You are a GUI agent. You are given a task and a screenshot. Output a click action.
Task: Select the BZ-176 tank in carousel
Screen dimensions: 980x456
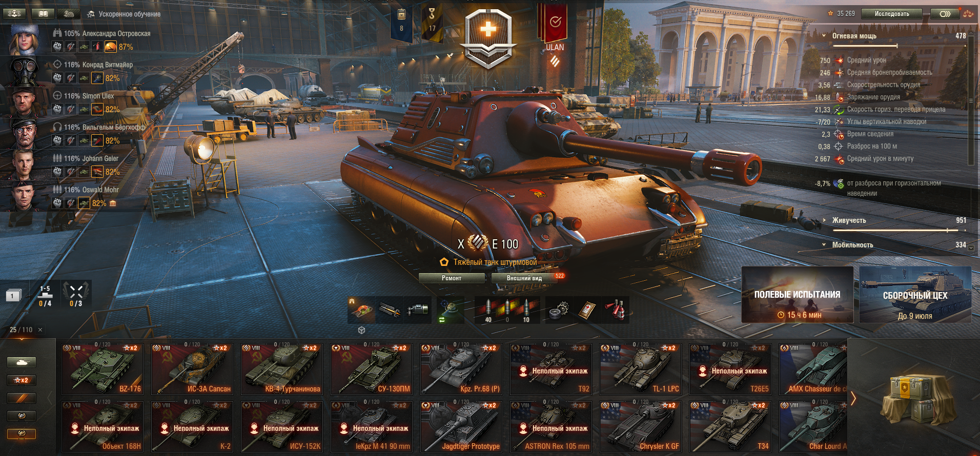[x=103, y=369]
